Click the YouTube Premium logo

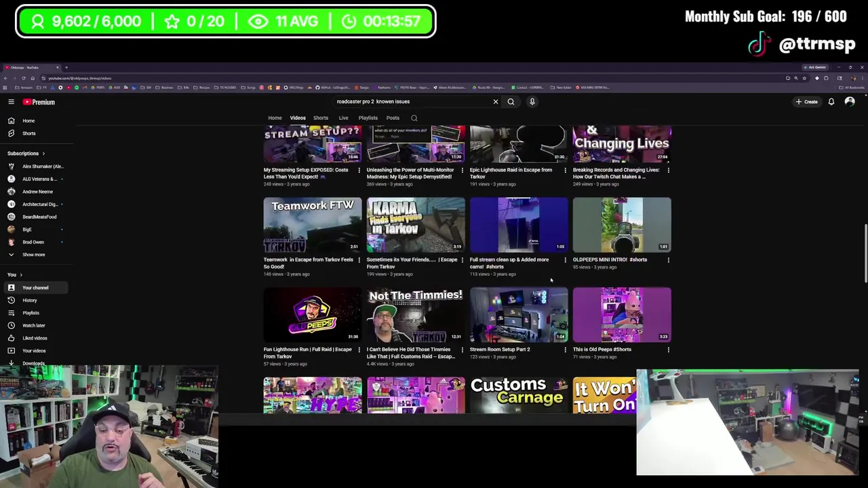tap(39, 102)
